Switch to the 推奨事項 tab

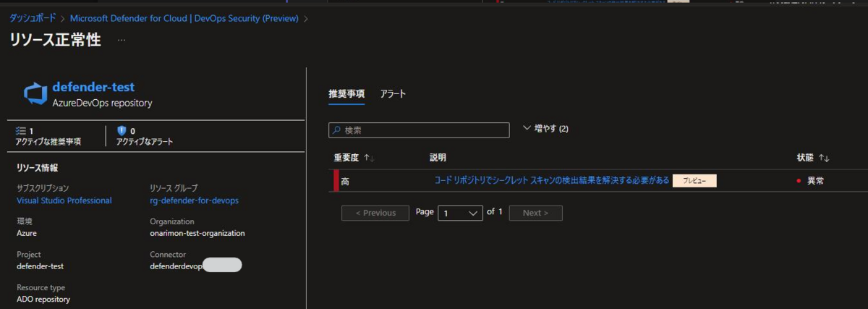346,94
